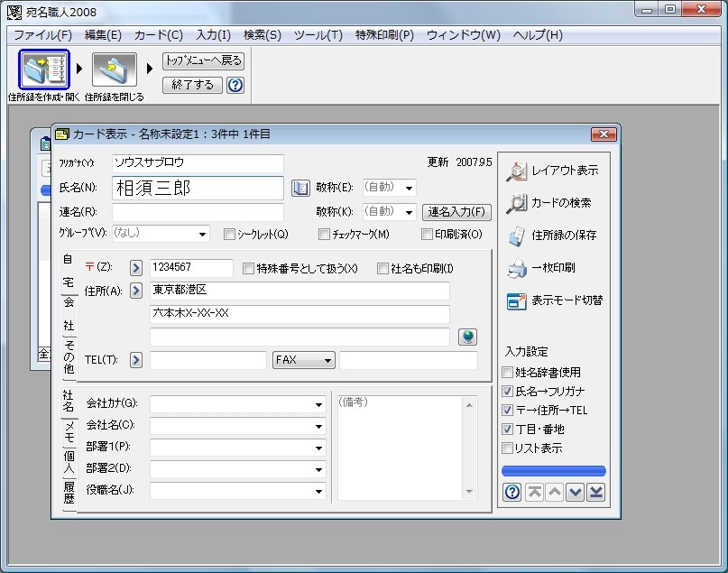Enable 特殊番号として扱う(X) checkbox

[x=248, y=268]
